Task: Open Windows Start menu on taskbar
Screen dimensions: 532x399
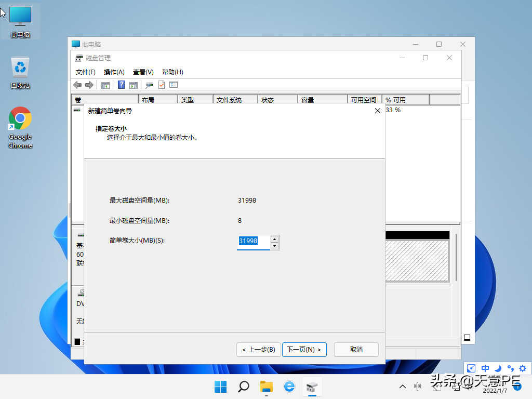Action: 220,387
